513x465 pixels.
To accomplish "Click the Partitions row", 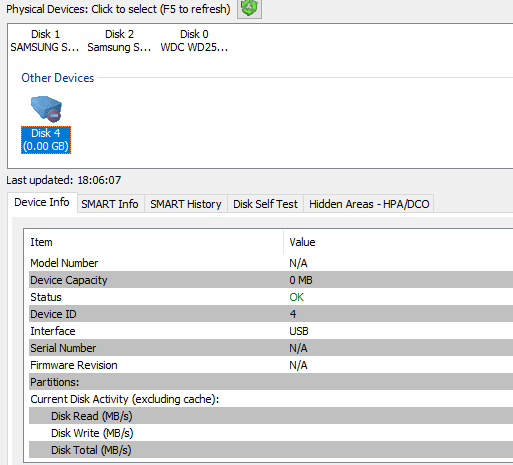I will click(x=271, y=382).
